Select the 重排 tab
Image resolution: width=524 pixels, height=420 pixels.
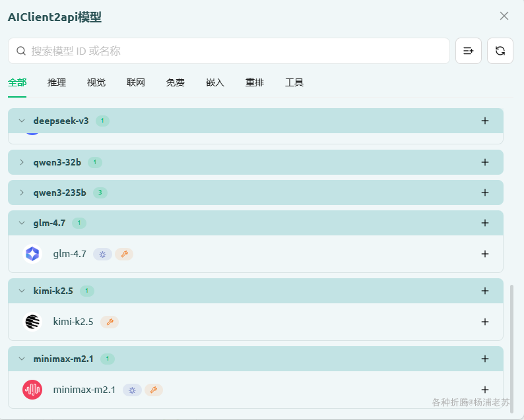[255, 82]
